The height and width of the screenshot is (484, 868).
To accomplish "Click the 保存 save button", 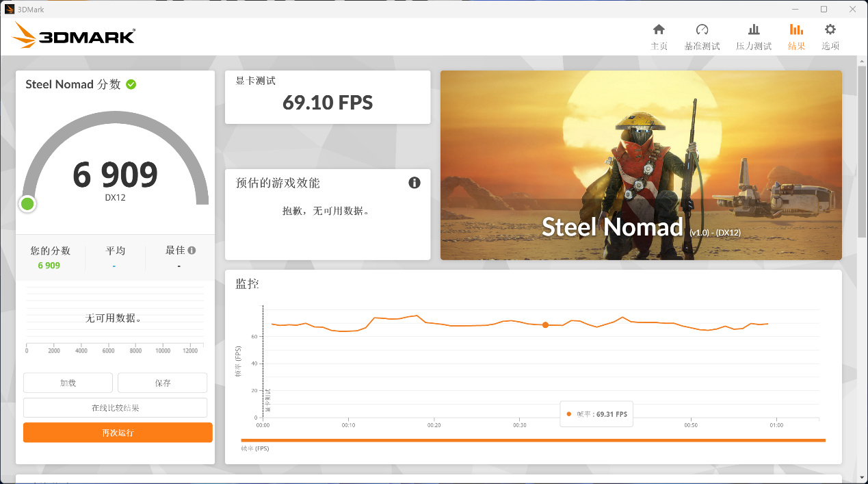I will click(x=162, y=383).
